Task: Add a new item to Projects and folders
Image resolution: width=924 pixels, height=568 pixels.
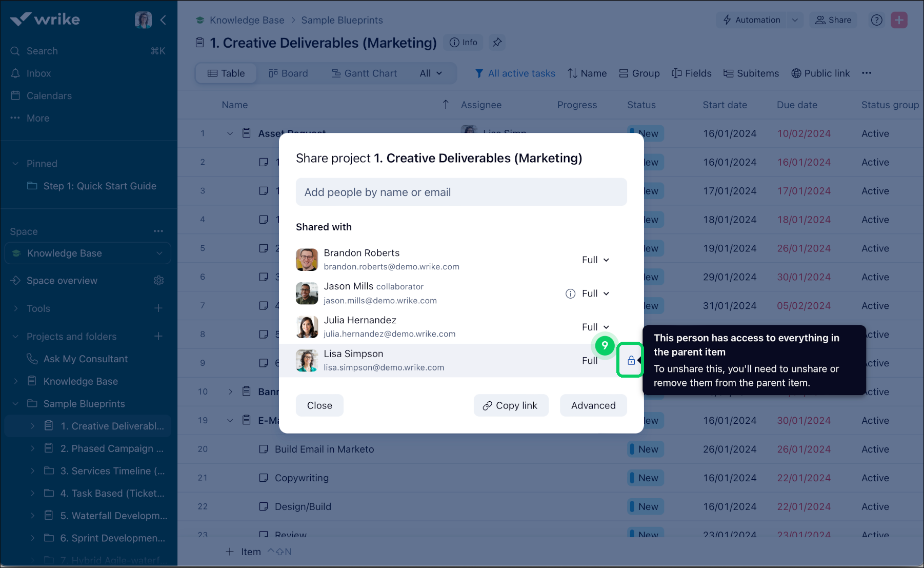Action: (x=158, y=337)
